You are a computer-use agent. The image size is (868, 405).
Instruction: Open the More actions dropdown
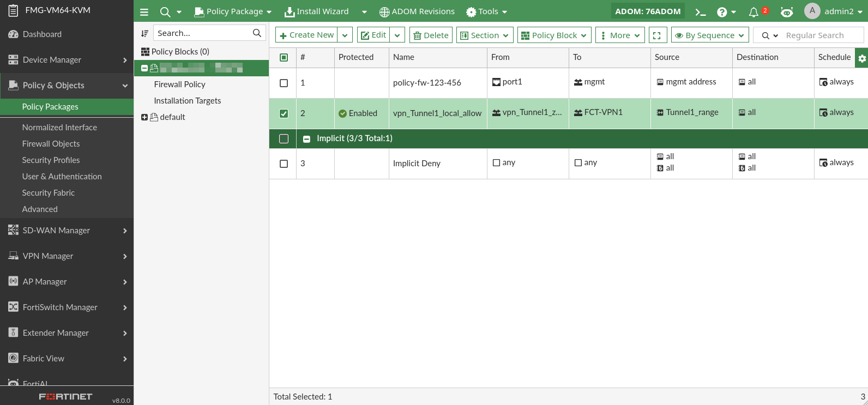pyautogui.click(x=620, y=35)
